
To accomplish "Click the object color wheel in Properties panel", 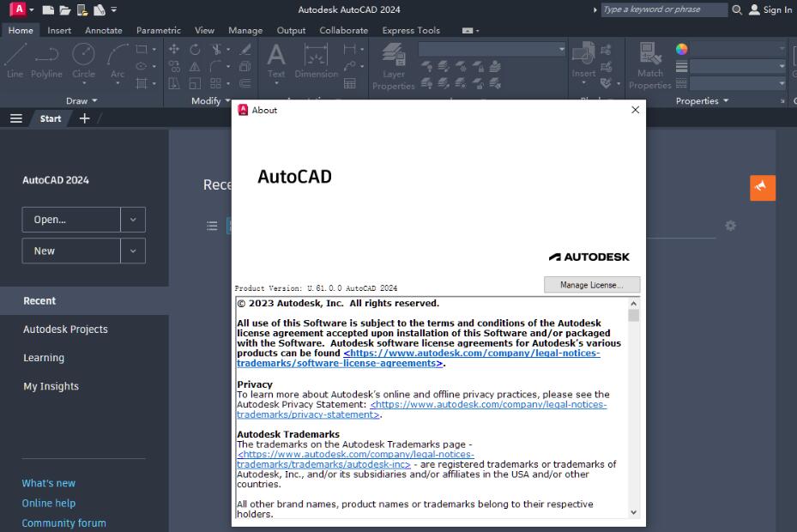I will [x=681, y=50].
